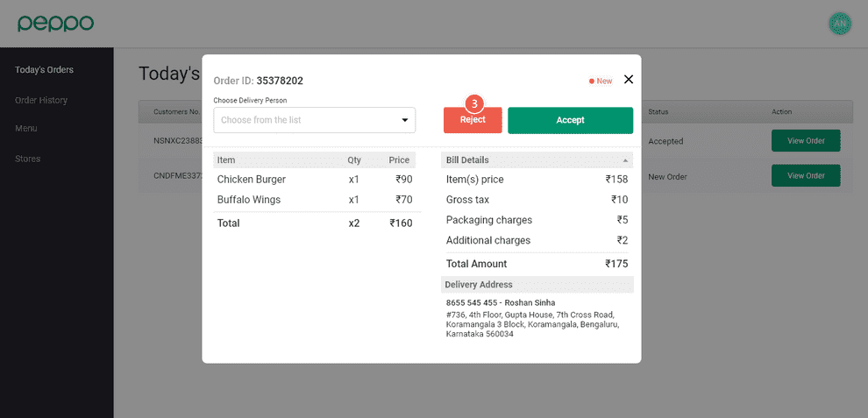Click the red step 3 badge

[473, 103]
